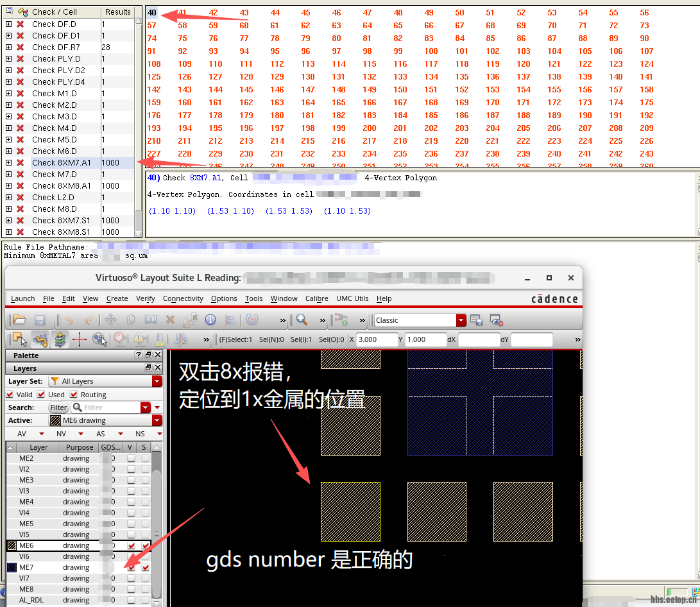Click the X coordinate field showing 3.000
Screen dimensions: 700x607
tap(377, 339)
